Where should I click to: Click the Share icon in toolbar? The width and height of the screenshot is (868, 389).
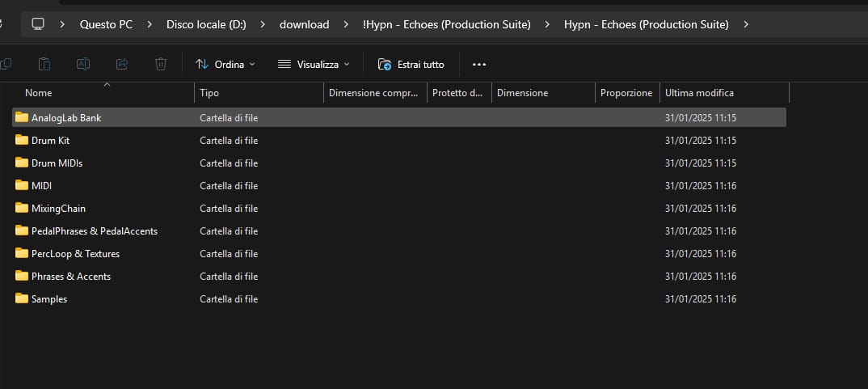(x=122, y=64)
